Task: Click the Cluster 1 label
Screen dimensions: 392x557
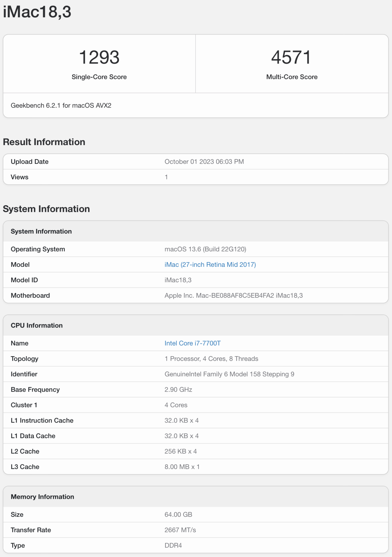Action: pyautogui.click(x=24, y=405)
